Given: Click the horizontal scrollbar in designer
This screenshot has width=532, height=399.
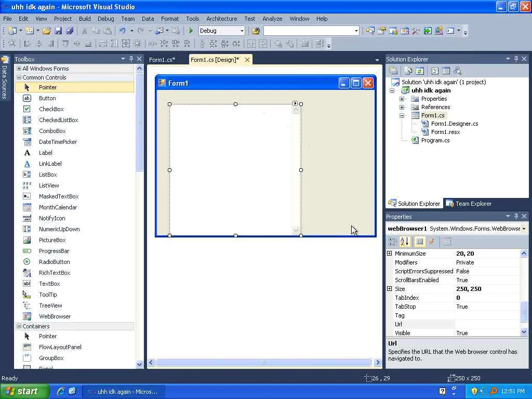Looking at the screenshot, I should click(263, 362).
